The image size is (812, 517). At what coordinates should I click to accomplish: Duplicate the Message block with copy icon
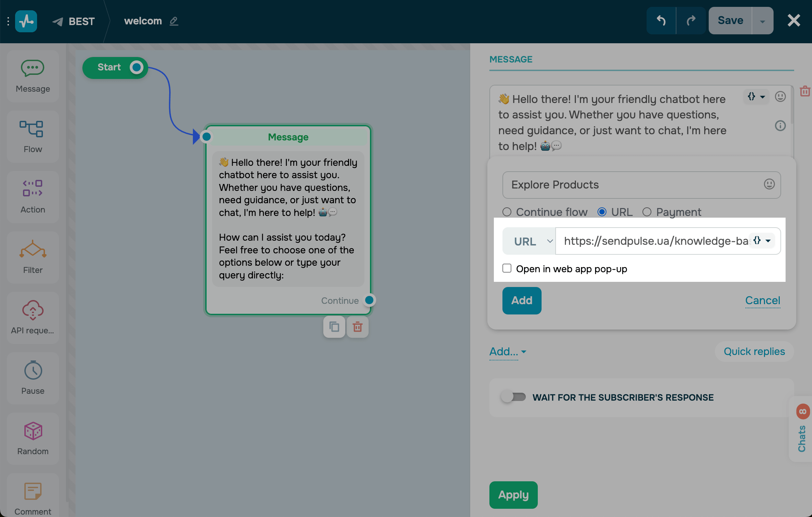(x=334, y=327)
